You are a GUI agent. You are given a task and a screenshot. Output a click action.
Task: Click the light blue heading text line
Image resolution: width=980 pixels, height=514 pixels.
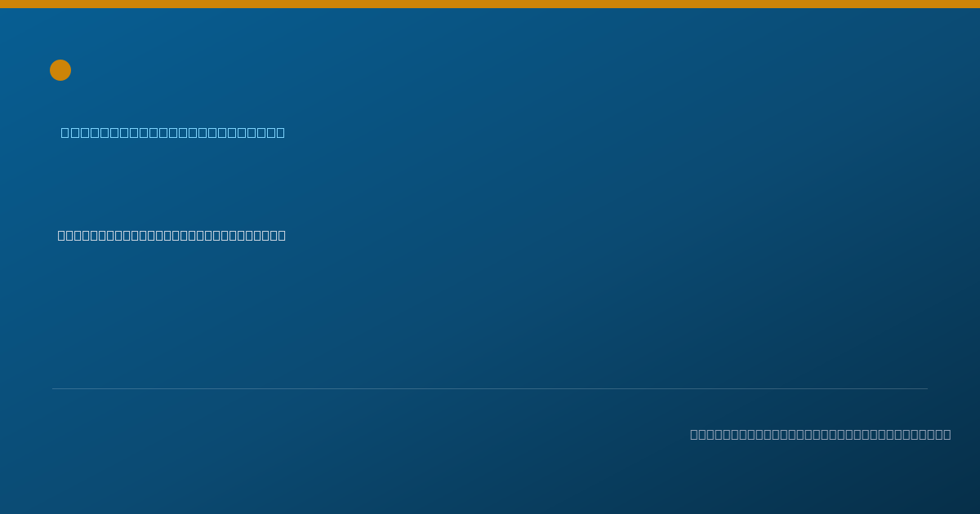pyautogui.click(x=173, y=132)
